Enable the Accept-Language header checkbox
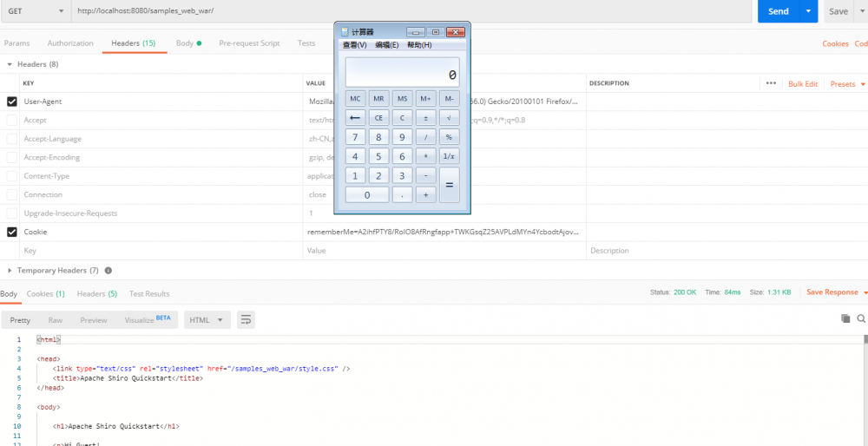 point(11,139)
